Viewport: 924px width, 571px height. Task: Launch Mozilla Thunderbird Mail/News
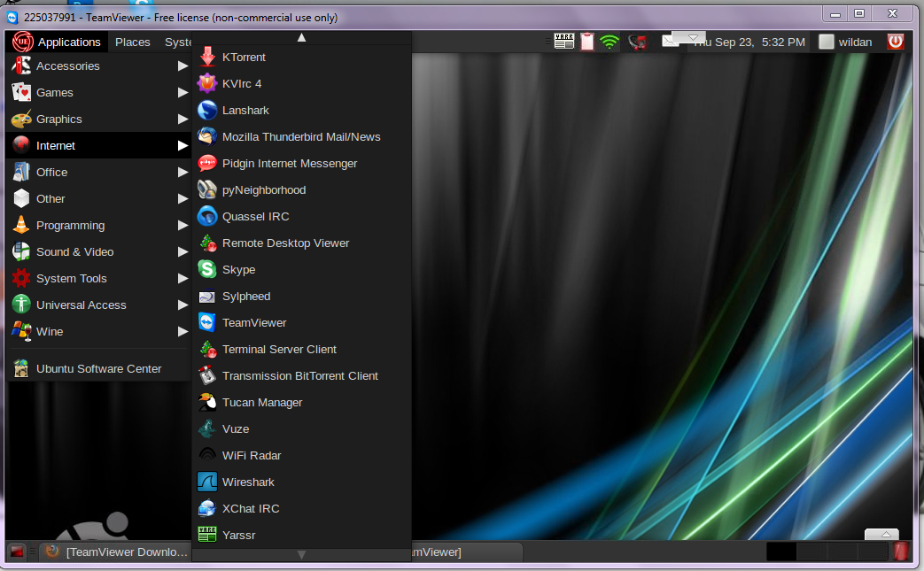pyautogui.click(x=301, y=136)
